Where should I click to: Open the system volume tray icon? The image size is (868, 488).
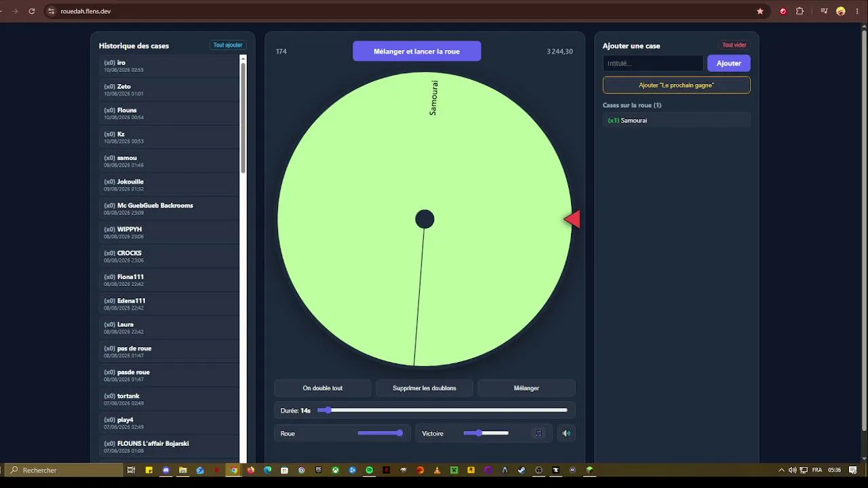coord(793,470)
